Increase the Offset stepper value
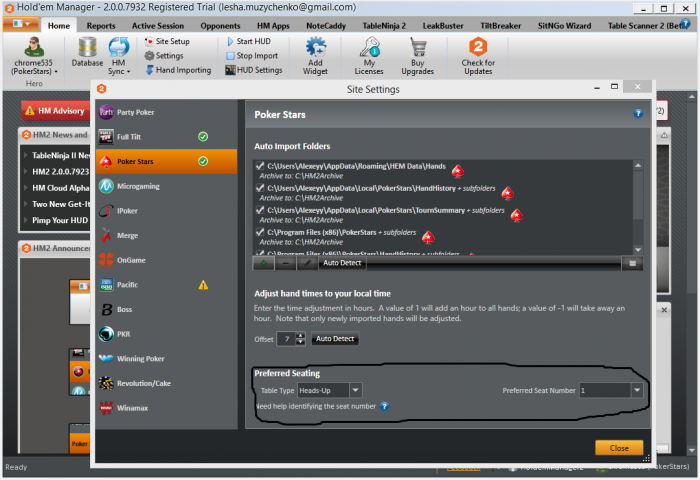This screenshot has width=700, height=480. pyautogui.click(x=301, y=336)
